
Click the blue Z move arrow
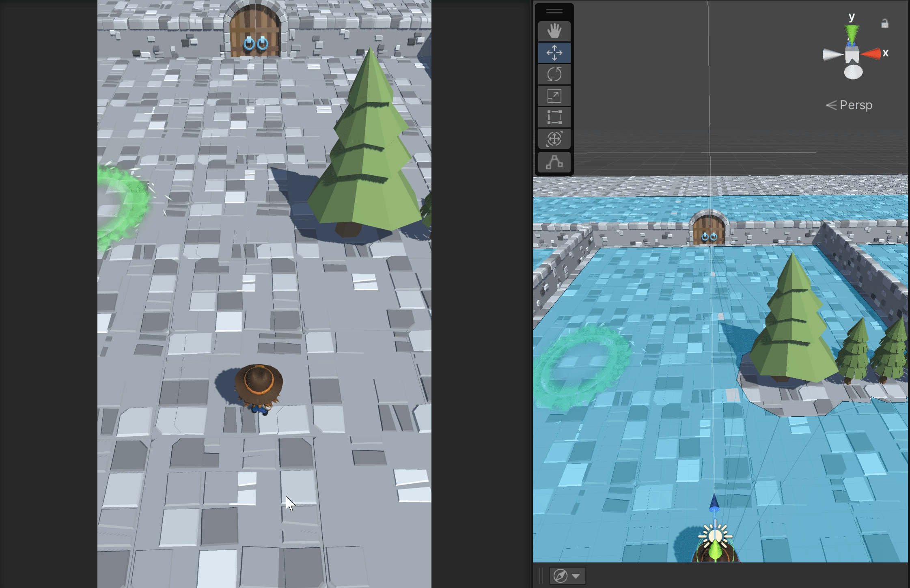(x=714, y=503)
